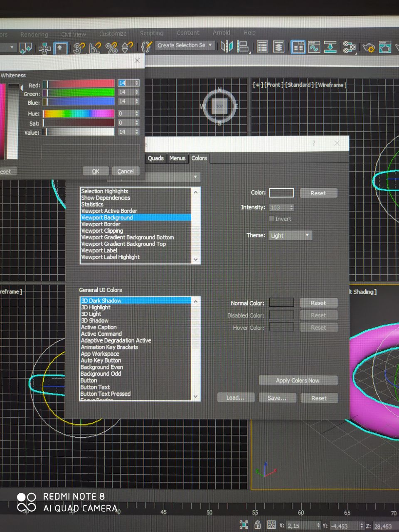Screen dimensions: 399x532
Task: Open the Customize menu
Action: click(x=113, y=34)
